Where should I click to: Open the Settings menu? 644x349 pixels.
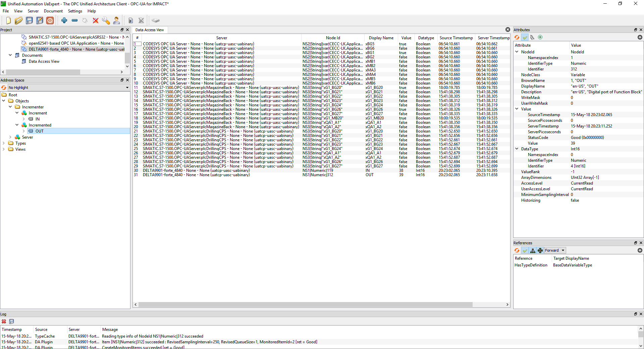point(75,11)
